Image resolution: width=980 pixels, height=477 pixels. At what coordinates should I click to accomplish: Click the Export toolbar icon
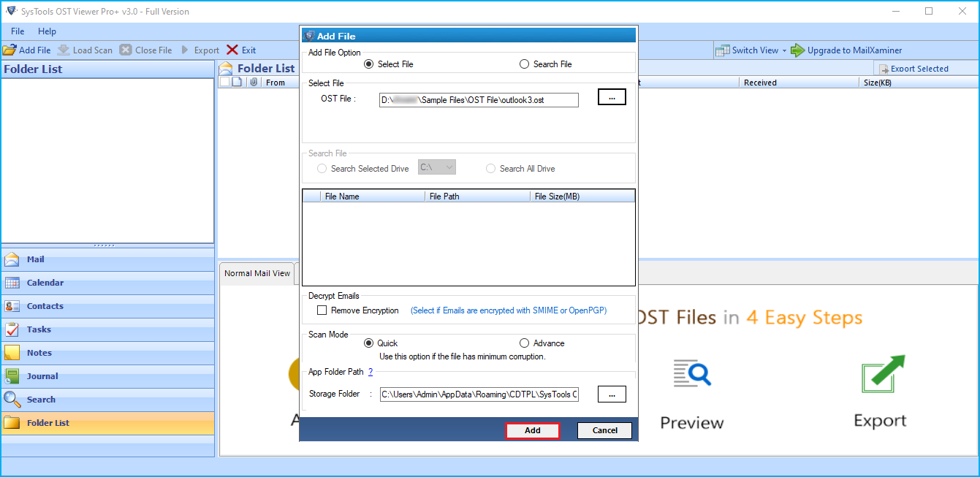click(186, 50)
